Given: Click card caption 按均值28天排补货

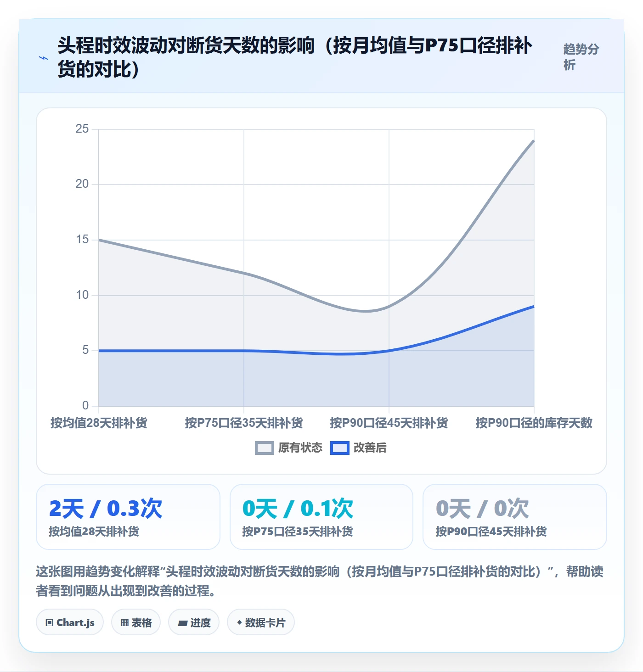Looking at the screenshot, I should click(94, 532).
